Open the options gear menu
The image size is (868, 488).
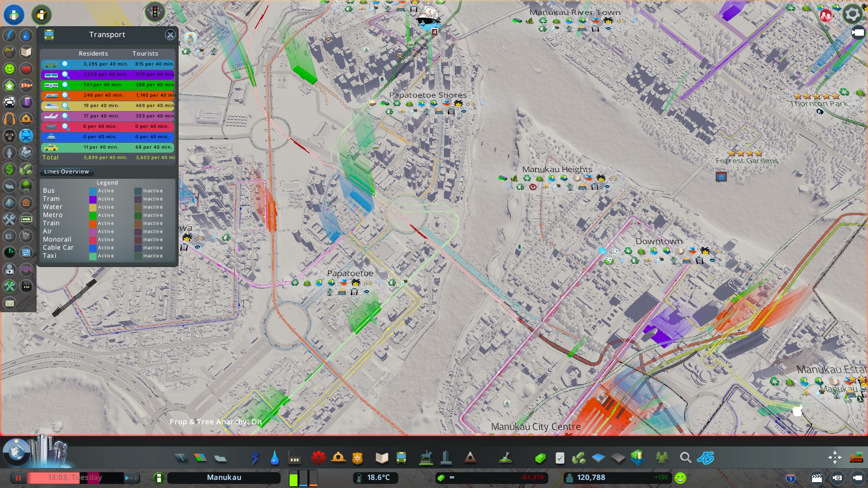[x=852, y=14]
